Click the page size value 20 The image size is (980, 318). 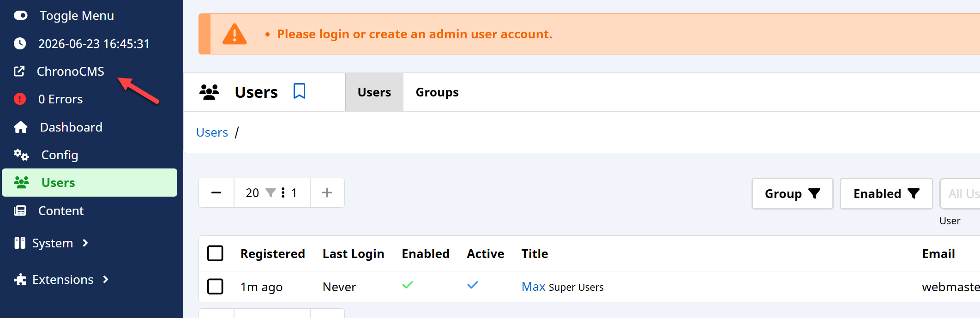point(252,192)
